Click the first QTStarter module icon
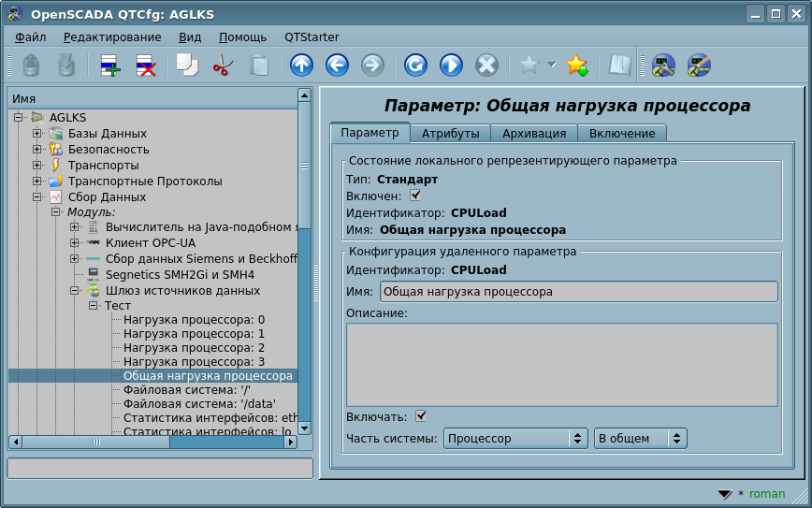Image resolution: width=812 pixels, height=508 pixels. tap(663, 65)
